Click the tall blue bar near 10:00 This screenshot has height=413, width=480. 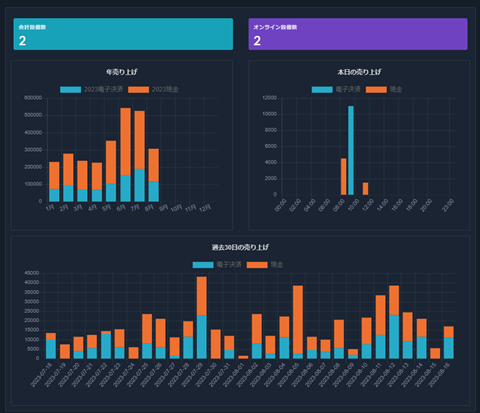pos(351,150)
